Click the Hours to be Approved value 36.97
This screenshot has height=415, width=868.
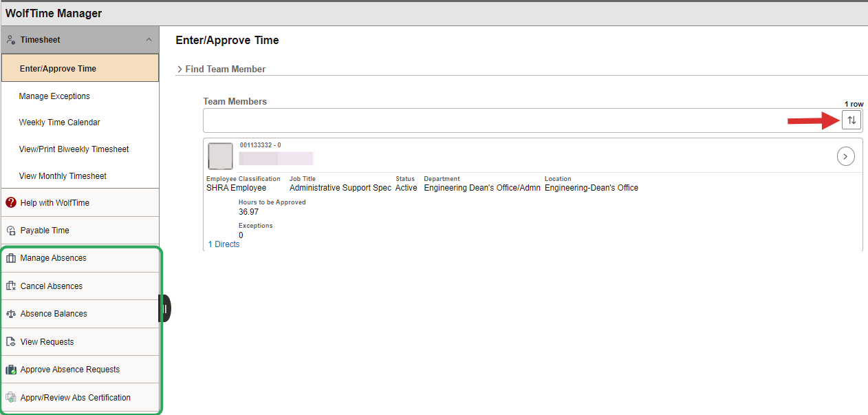pos(248,212)
